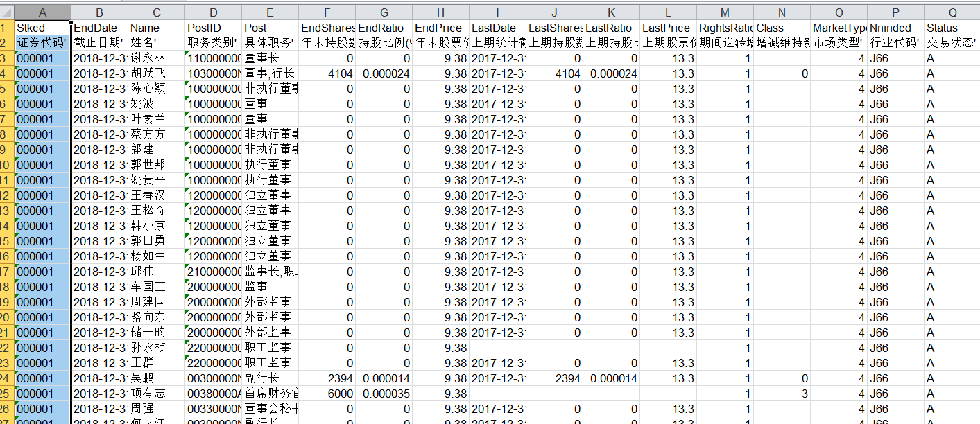Select the name cell 姚波
This screenshot has height=424, width=980.
click(x=157, y=104)
